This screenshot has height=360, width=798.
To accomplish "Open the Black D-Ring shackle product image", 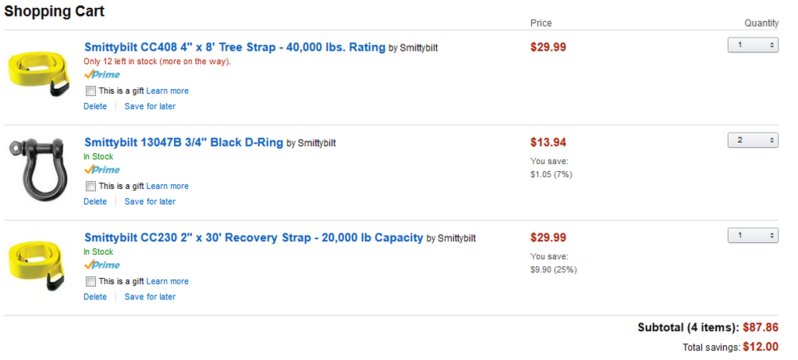I will click(x=36, y=169).
